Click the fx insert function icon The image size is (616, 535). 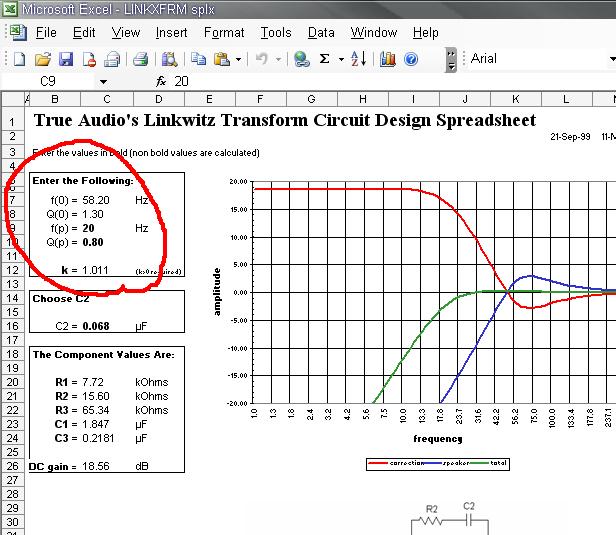point(161,81)
